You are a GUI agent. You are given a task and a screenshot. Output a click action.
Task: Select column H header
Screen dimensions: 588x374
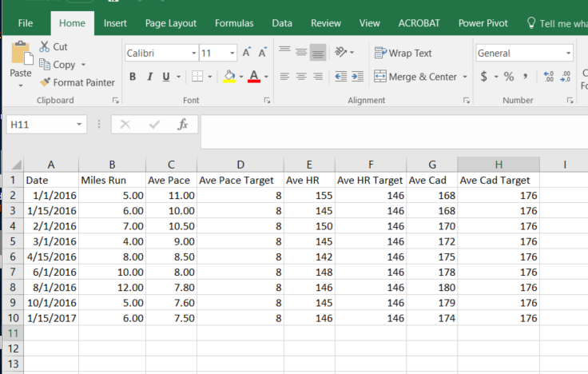tap(499, 165)
